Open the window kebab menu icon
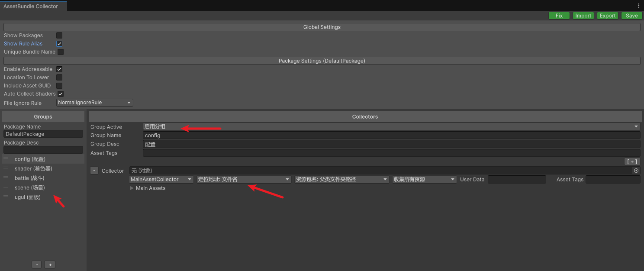 click(x=639, y=6)
